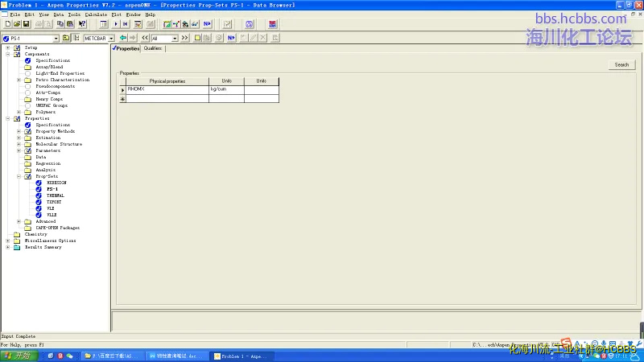Select HXDESIGN prop-set in tree
This screenshot has height=362, width=644.
click(x=56, y=183)
